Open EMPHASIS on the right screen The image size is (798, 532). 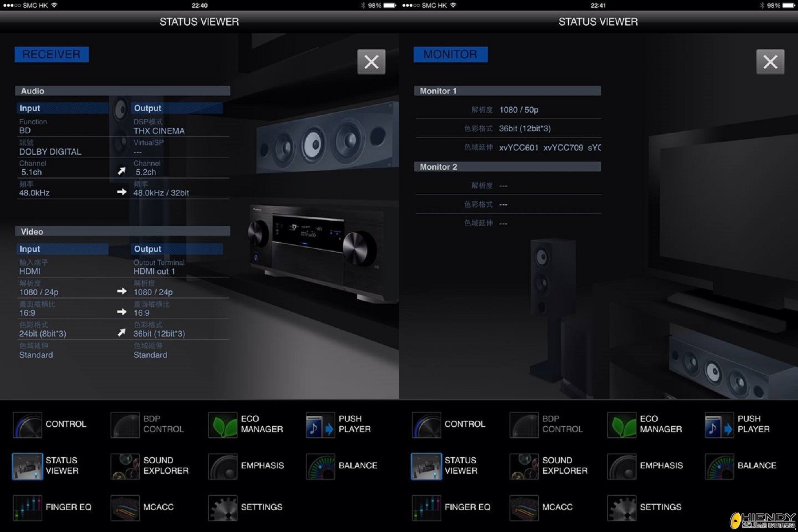pos(622,466)
